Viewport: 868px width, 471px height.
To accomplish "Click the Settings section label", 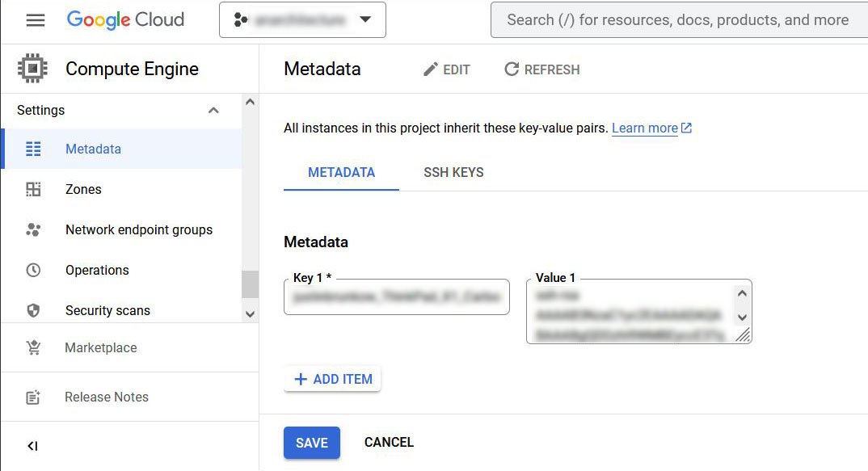I will pyautogui.click(x=41, y=110).
